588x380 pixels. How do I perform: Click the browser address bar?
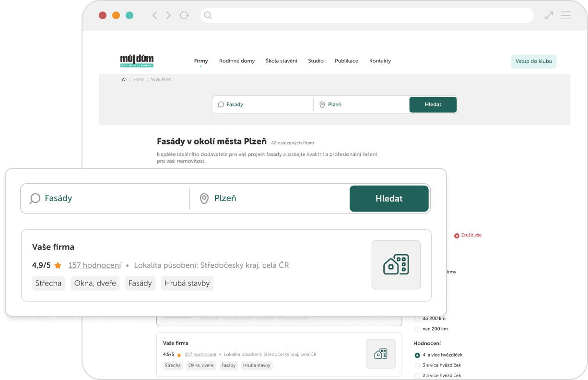coord(367,15)
